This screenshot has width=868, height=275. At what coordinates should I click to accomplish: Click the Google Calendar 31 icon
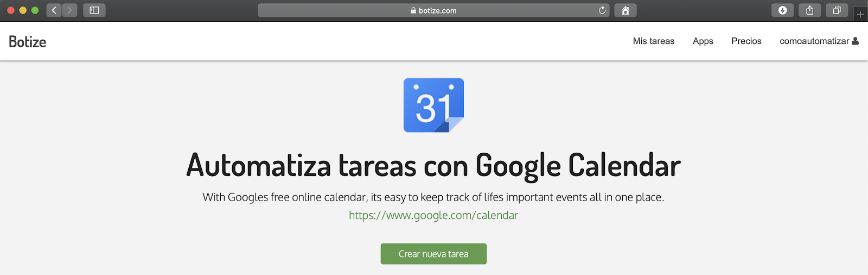433,105
